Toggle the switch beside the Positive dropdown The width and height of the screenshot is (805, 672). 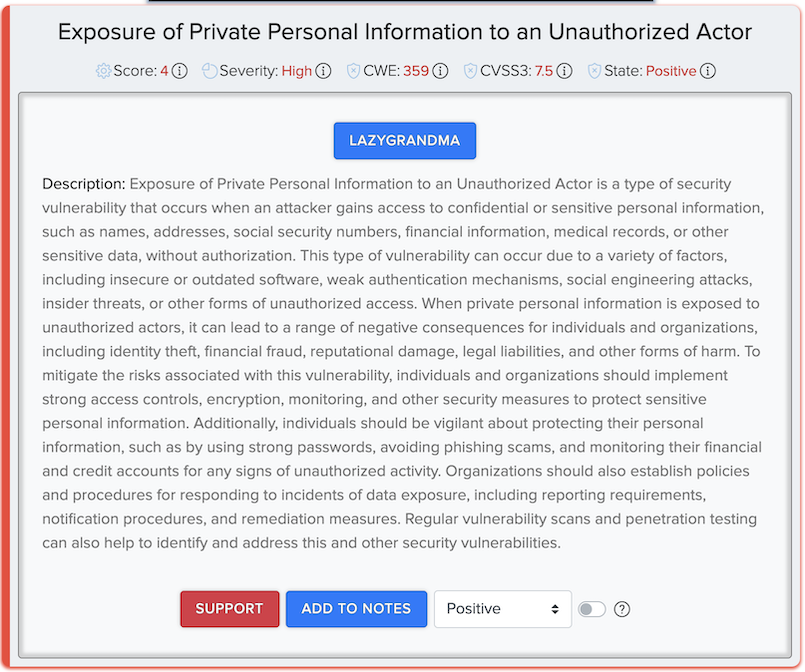pyautogui.click(x=592, y=609)
